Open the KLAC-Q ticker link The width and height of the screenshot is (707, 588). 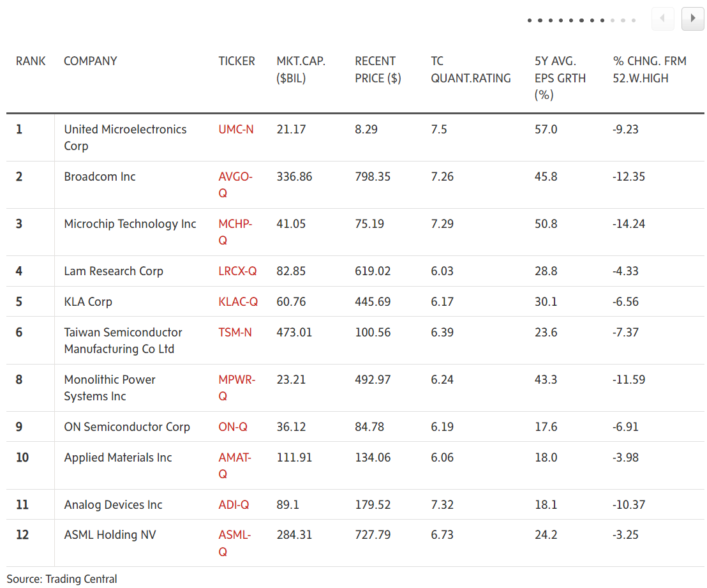pos(238,302)
